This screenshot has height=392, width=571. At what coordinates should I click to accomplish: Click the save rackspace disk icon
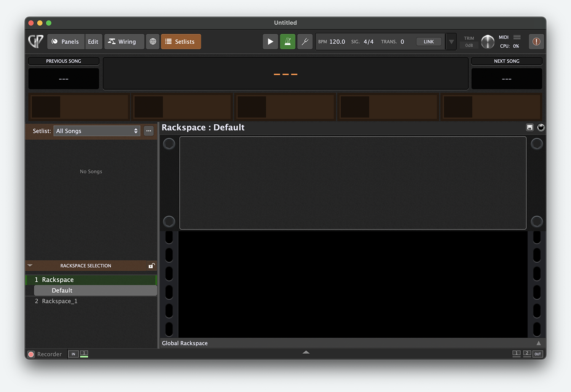tap(530, 127)
